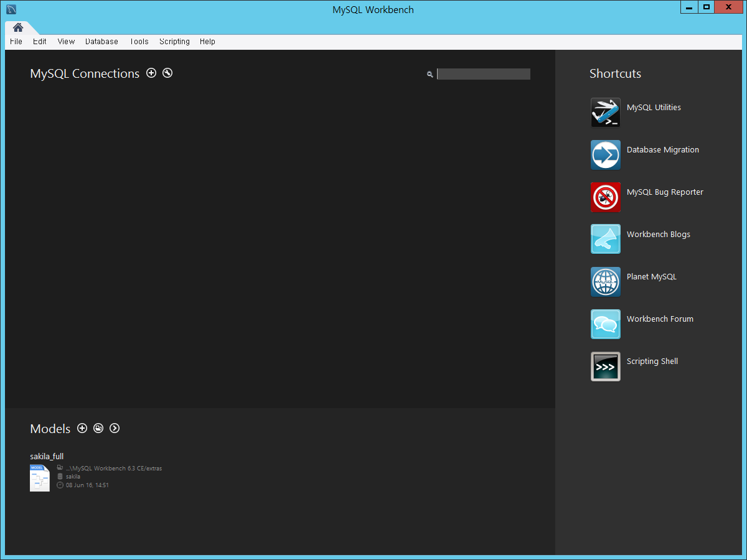Start the Database Migration shortcut icon
This screenshot has width=747, height=560.
606,155
